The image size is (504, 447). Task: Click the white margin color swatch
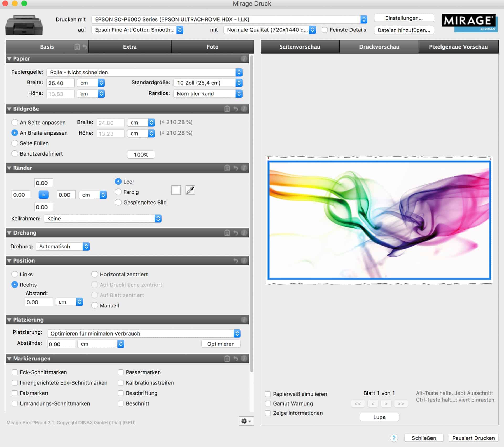pyautogui.click(x=176, y=190)
